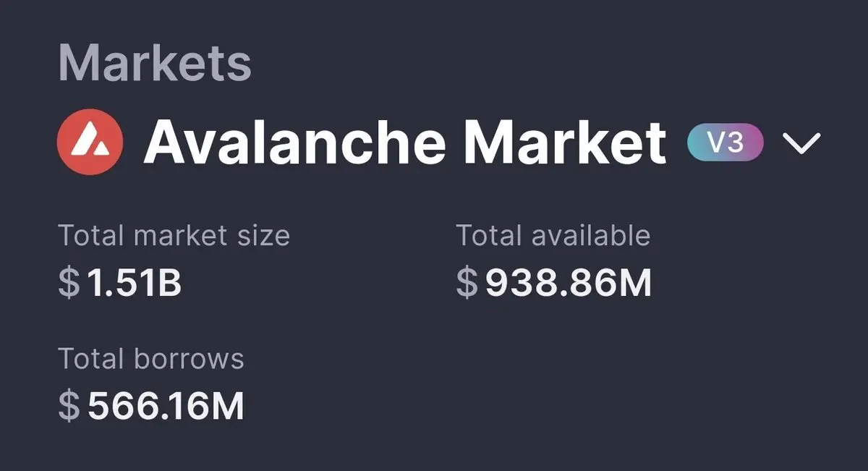Click the red Avalanche logo icon
This screenshot has height=471, width=868.
coord(90,141)
